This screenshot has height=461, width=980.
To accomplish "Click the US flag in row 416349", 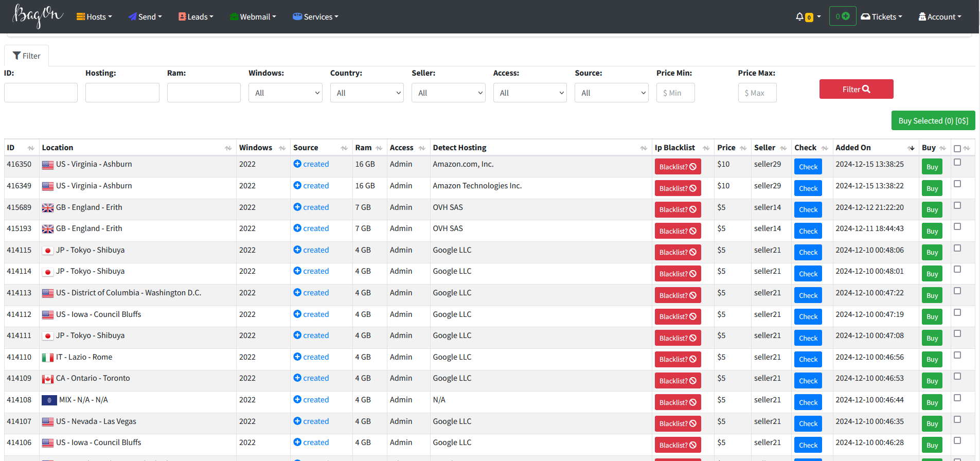I will pyautogui.click(x=48, y=186).
